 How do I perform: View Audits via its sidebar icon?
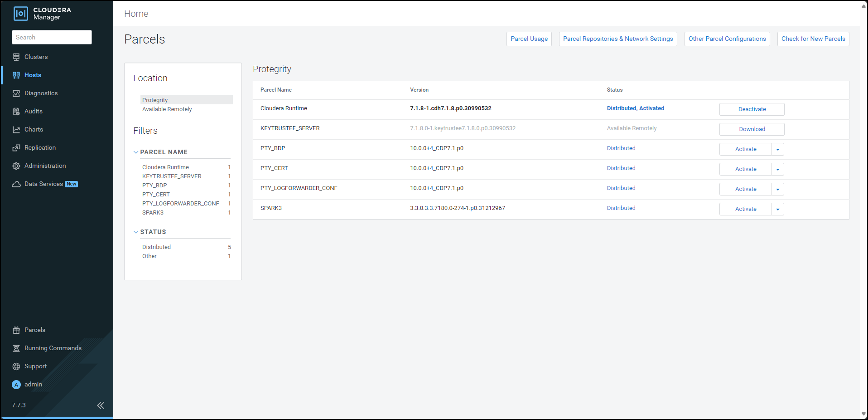coord(16,111)
